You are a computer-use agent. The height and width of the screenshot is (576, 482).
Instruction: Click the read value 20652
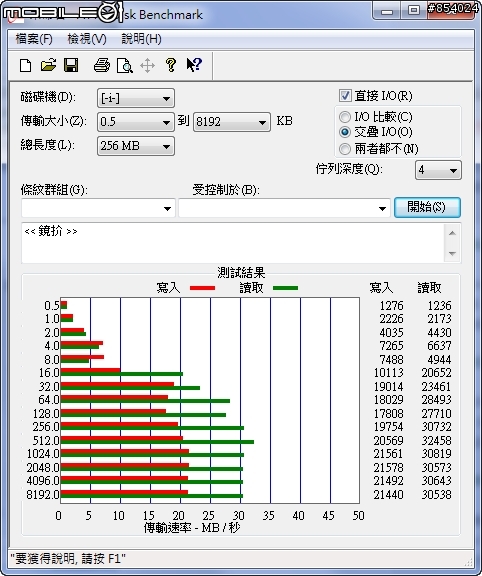[x=436, y=373]
